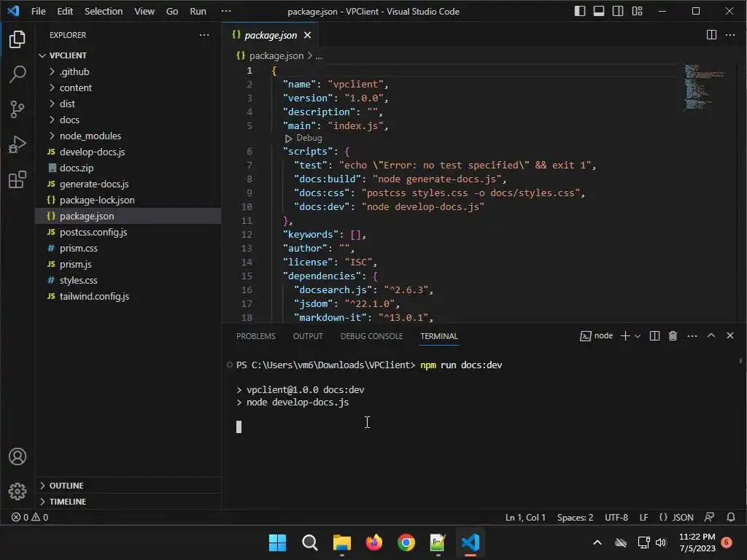Open the launch profile dropdown arrow
Screen dimensions: 747x560
click(x=638, y=335)
